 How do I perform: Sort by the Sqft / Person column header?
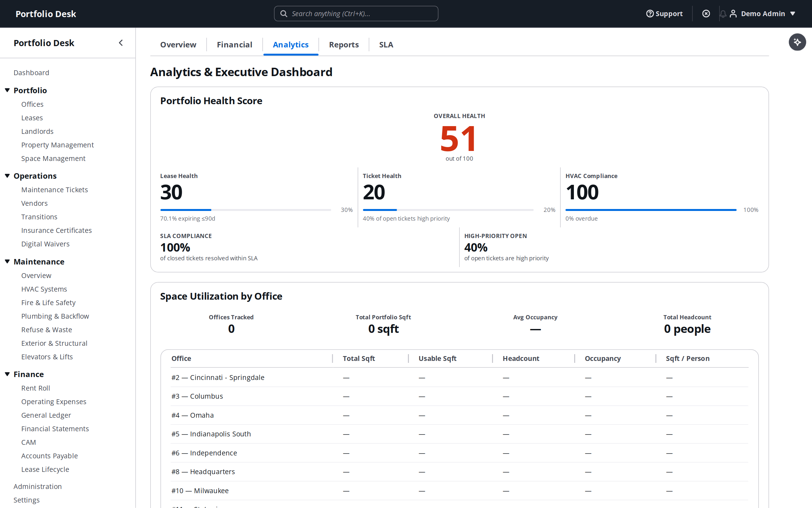[688, 358]
